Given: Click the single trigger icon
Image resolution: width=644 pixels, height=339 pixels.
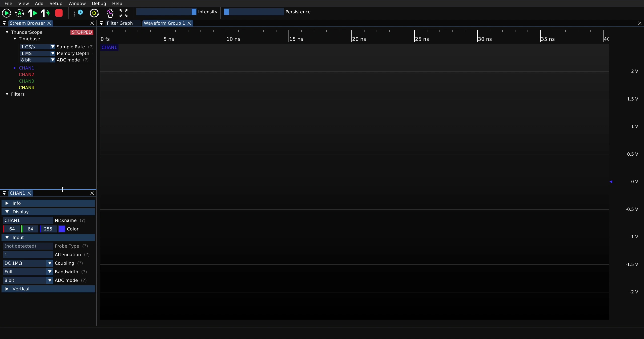Looking at the screenshot, I should 33,13.
